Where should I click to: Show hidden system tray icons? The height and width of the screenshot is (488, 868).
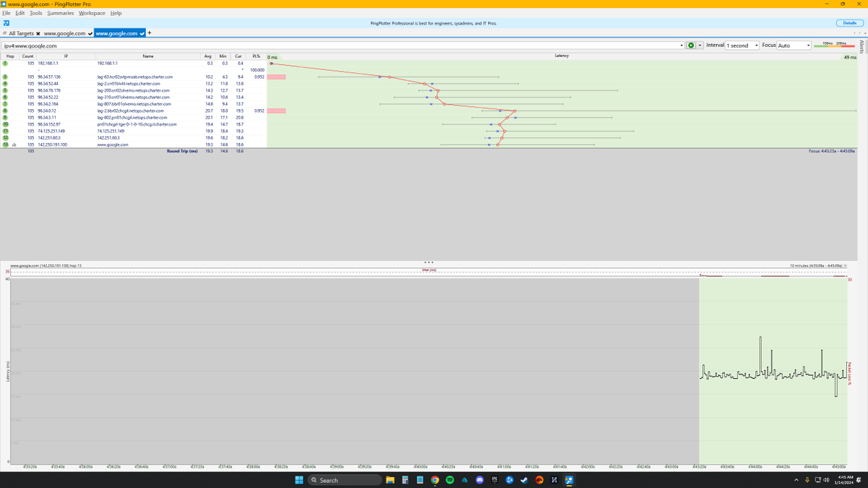tap(797, 480)
